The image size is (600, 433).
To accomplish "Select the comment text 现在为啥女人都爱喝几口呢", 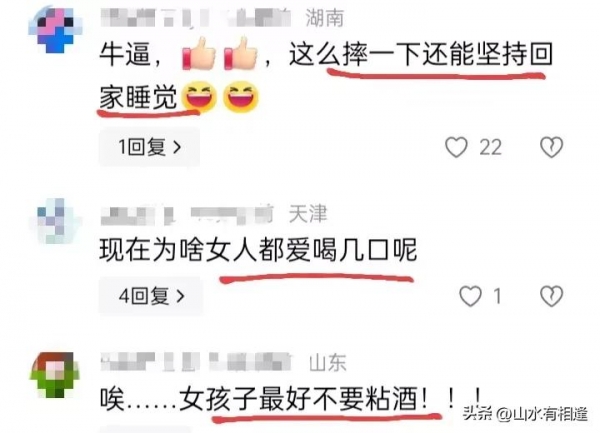I will (x=258, y=250).
